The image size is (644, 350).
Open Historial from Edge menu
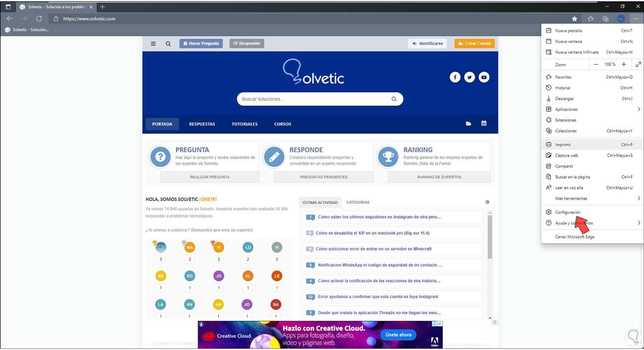tap(592, 88)
